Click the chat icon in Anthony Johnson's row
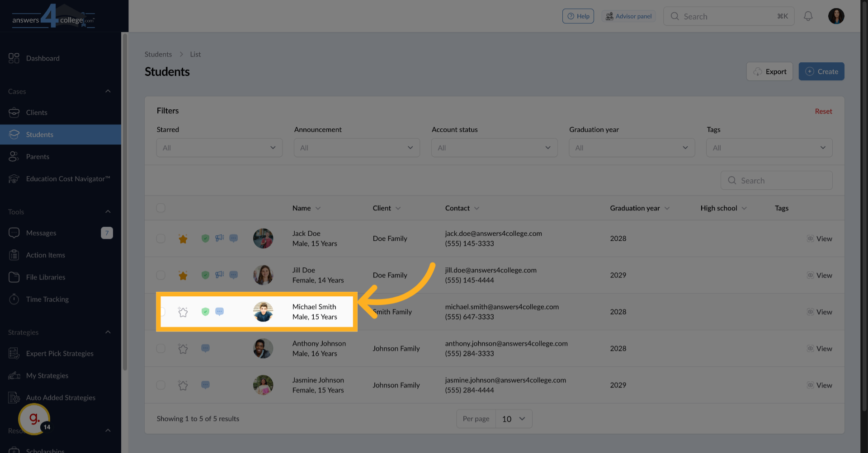868x453 pixels. 205,348
